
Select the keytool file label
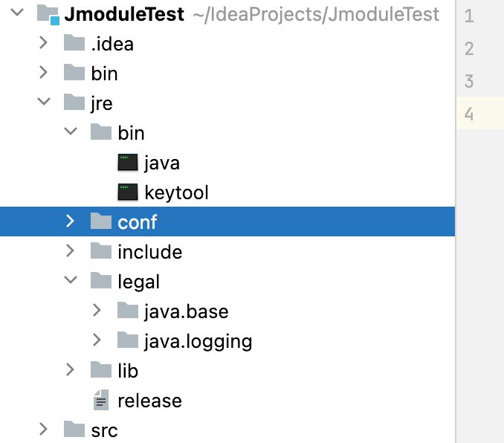pos(176,193)
